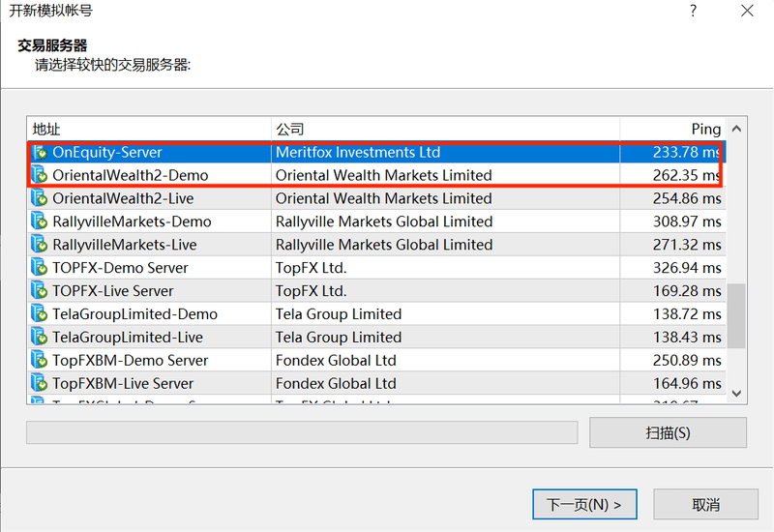The image size is (774, 532).
Task: Select TopFXBM-Demo Server address
Action: (131, 360)
